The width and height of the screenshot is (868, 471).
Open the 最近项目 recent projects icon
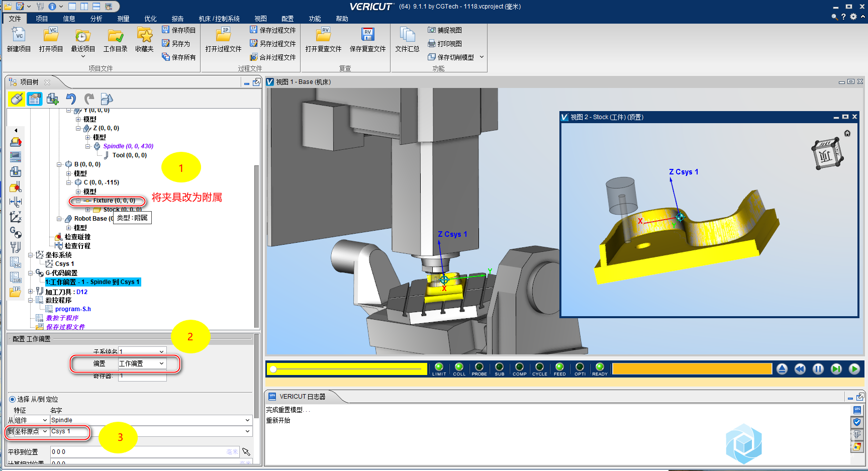[83, 36]
